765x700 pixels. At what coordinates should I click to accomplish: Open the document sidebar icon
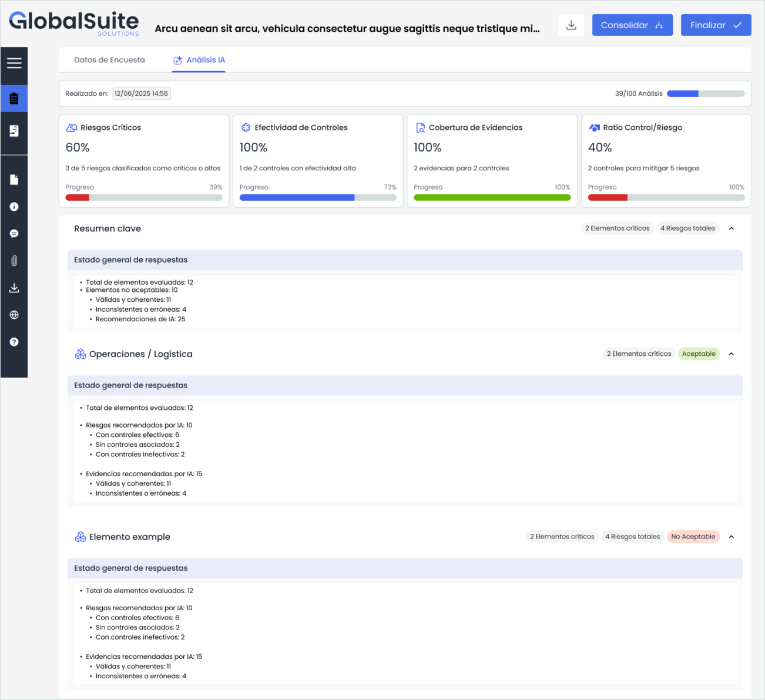pos(14,180)
